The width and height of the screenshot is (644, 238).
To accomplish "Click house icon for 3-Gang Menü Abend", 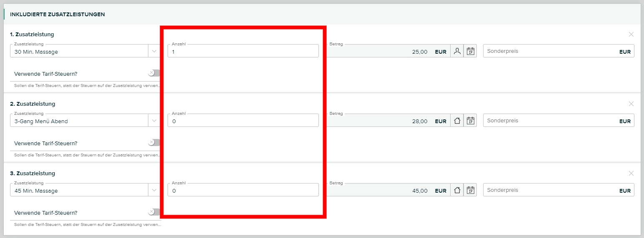I will point(457,121).
